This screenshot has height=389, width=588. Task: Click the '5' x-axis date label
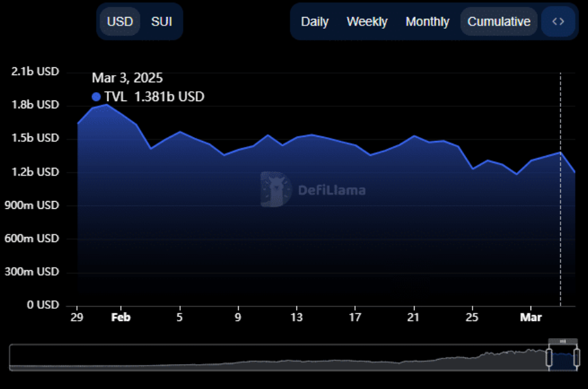179,317
